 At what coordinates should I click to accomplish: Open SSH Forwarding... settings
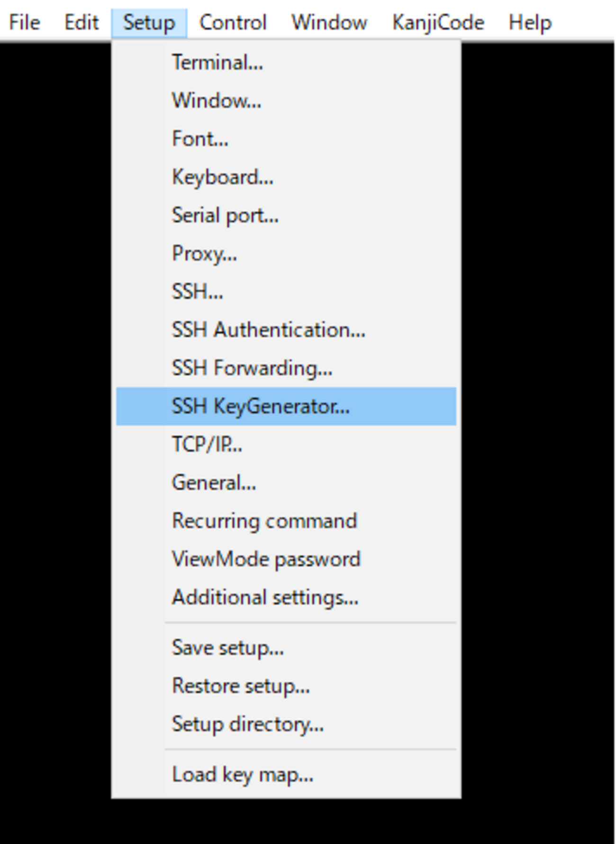click(252, 368)
